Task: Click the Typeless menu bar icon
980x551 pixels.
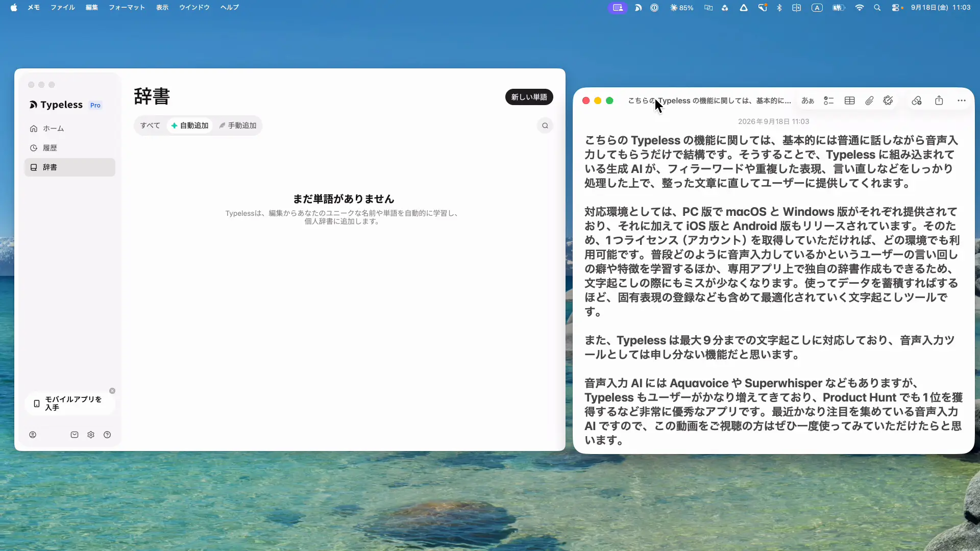Action: tap(638, 8)
